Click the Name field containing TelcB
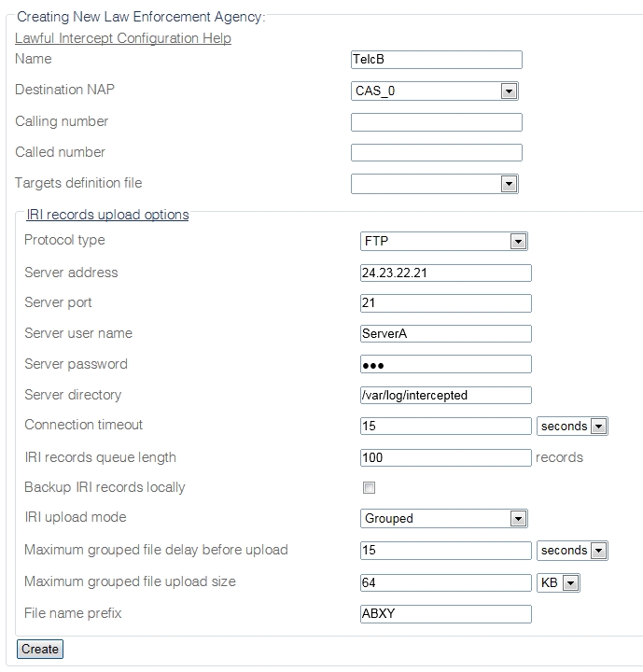Image resolution: width=643 pixels, height=672 pixels. pos(436,60)
